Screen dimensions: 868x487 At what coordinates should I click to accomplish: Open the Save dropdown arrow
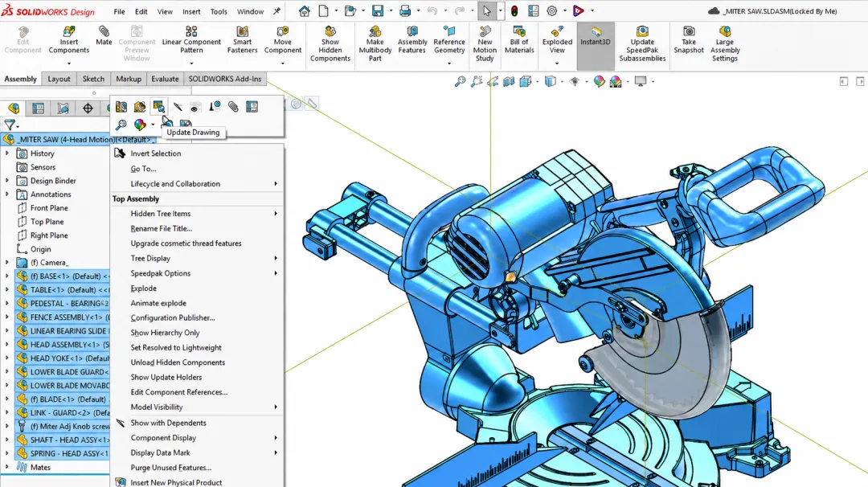[390, 11]
